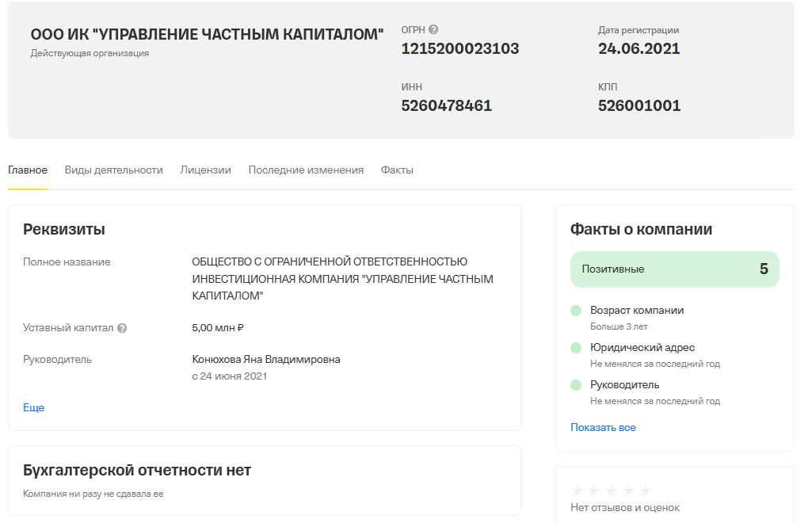Click the company name header

pos(208,34)
